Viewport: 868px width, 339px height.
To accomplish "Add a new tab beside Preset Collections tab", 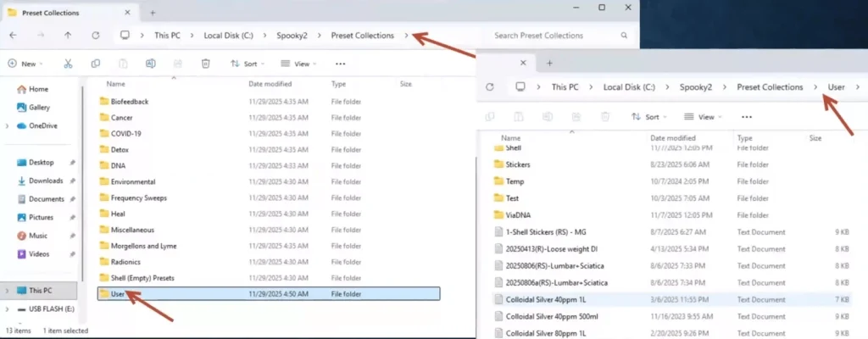I will 153,13.
